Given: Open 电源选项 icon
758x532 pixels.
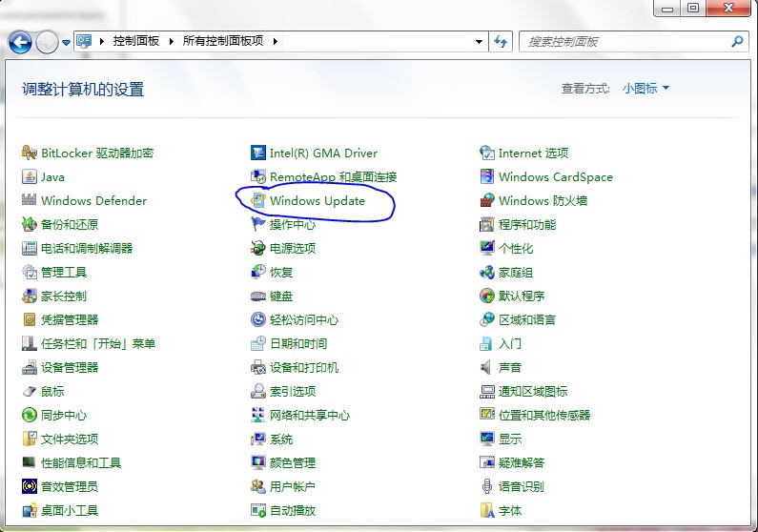Looking at the screenshot, I should tap(258, 249).
